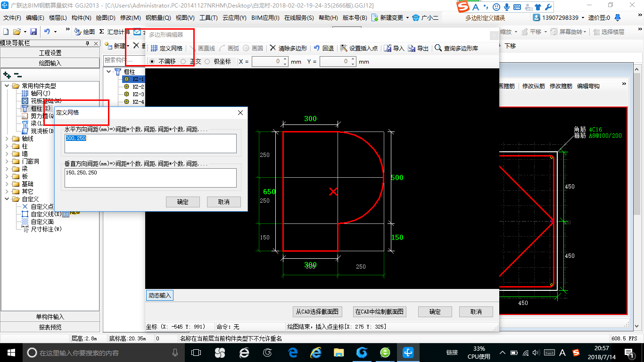Collapse the 常用构件类型 folder
The image size is (644, 362).
7,86
